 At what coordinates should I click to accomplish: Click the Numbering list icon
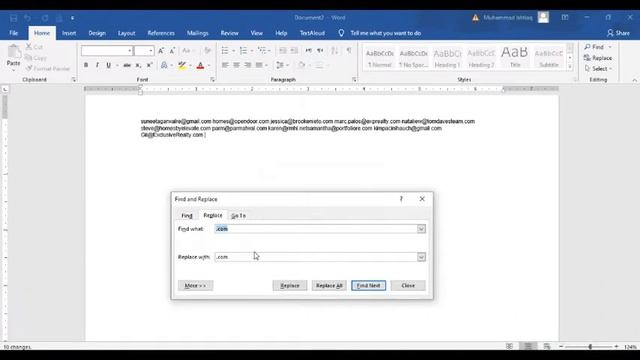tap(243, 51)
